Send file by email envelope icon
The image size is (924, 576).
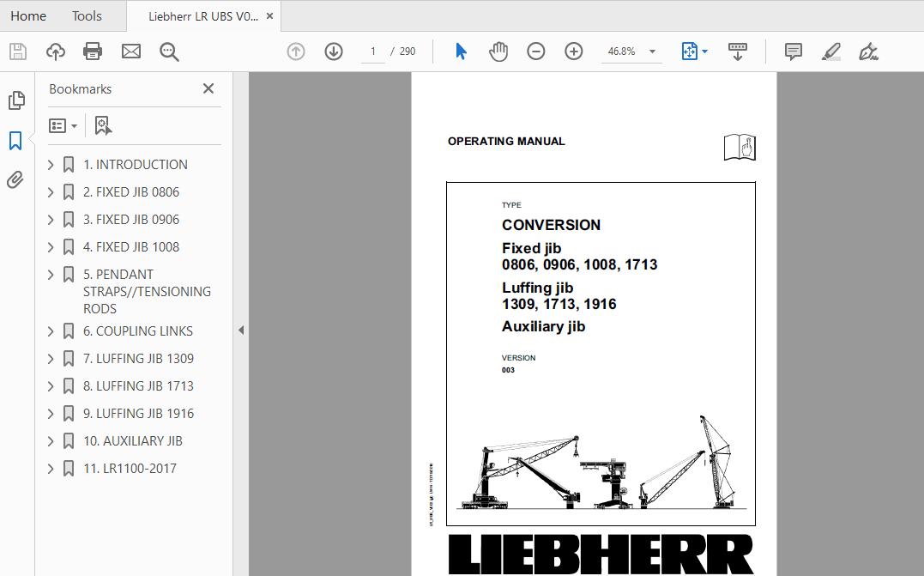[x=130, y=52]
